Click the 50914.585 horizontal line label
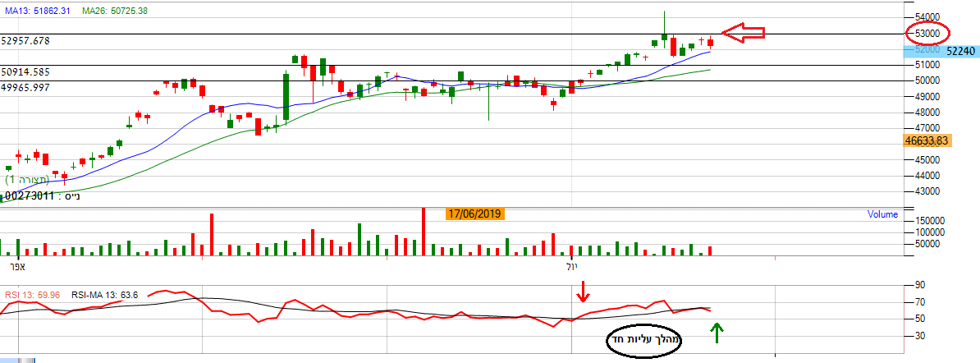The width and height of the screenshot is (980, 363). tap(37, 72)
